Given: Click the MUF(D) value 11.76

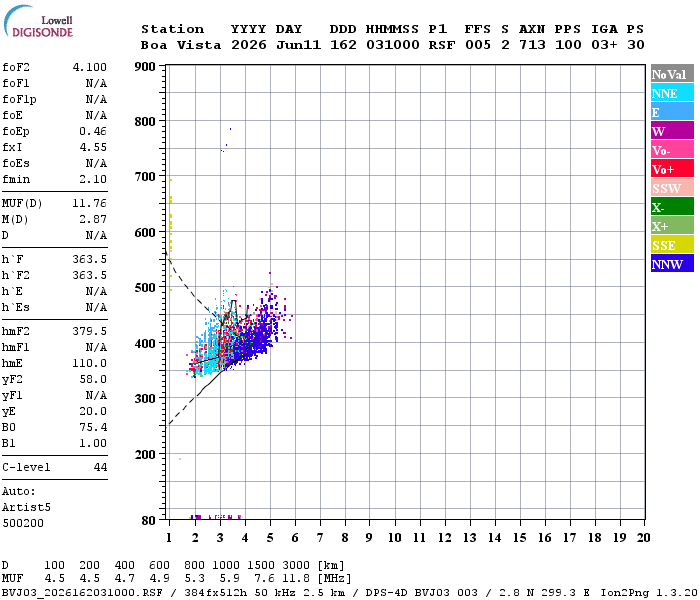Looking at the screenshot, I should pyautogui.click(x=90, y=204).
